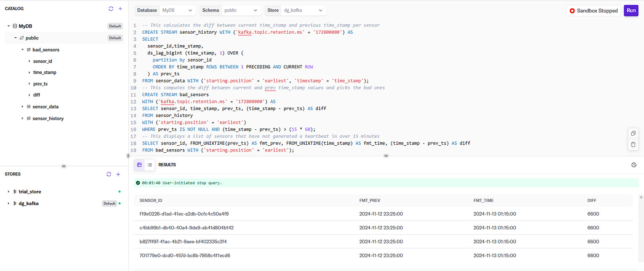Expand the trial_store entry

pos(8,192)
